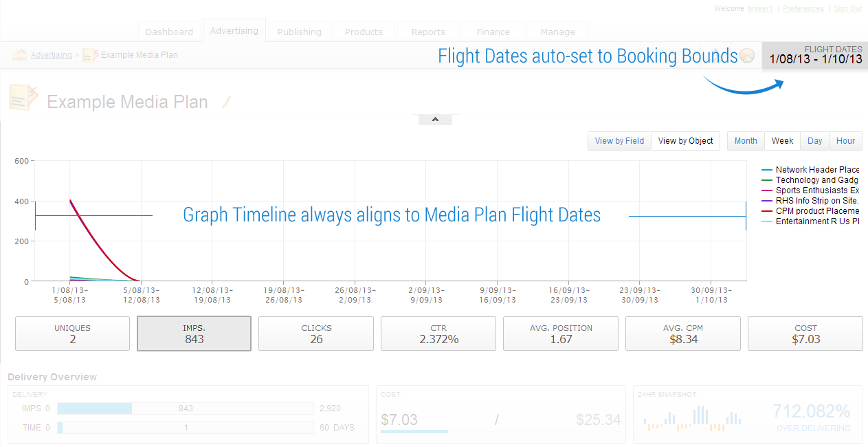
Task: Click the media plan document icon in breadcrumb
Action: click(90, 55)
